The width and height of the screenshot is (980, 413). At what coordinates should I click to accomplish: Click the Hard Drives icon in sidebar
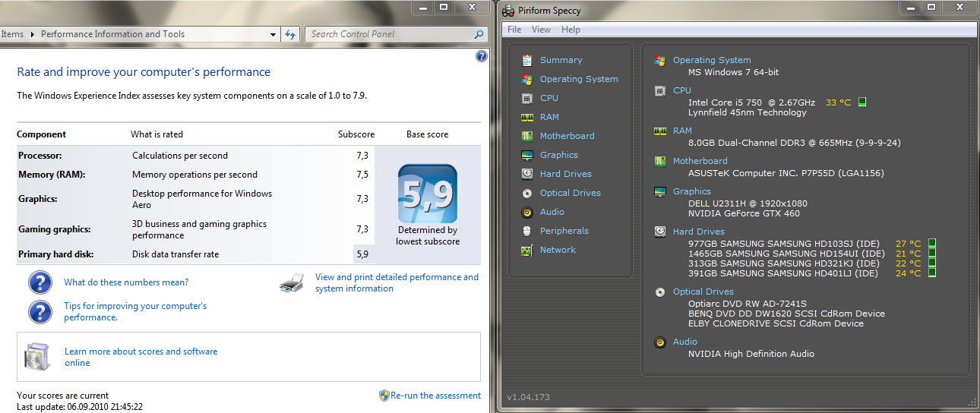point(526,174)
